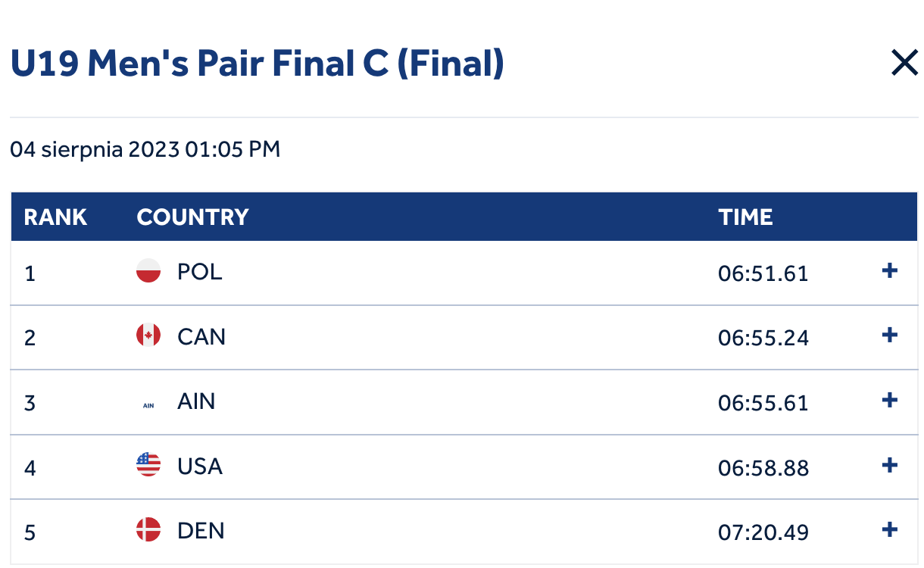
Task: Click the POL country label
Action: [200, 271]
